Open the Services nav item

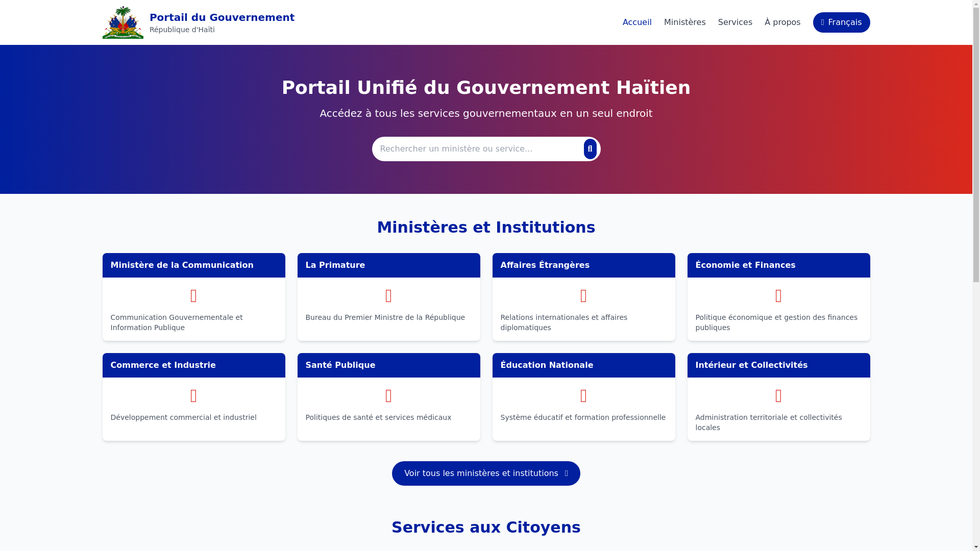pyautogui.click(x=735, y=22)
